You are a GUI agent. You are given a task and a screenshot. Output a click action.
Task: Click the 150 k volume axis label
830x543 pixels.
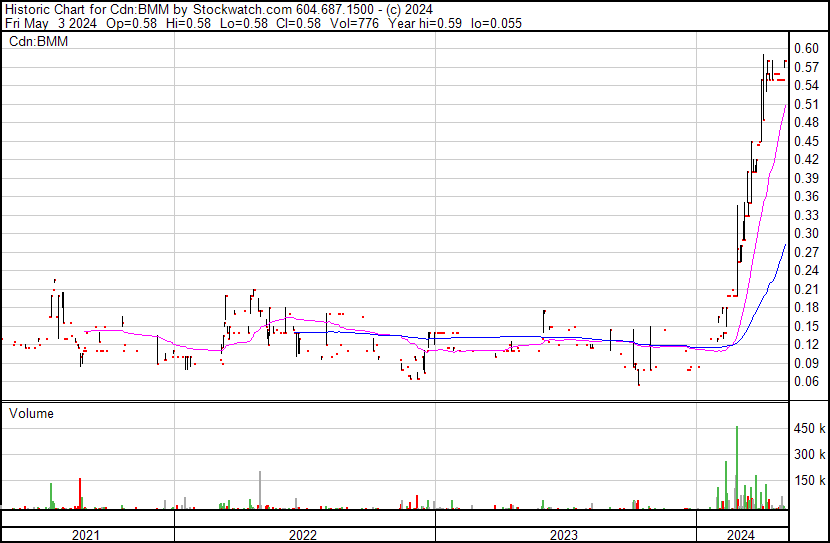tap(809, 481)
